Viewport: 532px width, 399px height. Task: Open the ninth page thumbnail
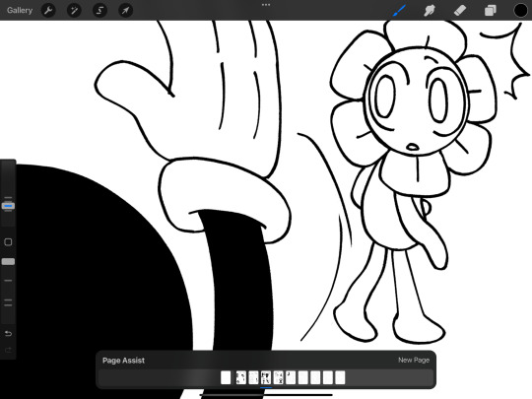[x=328, y=377]
